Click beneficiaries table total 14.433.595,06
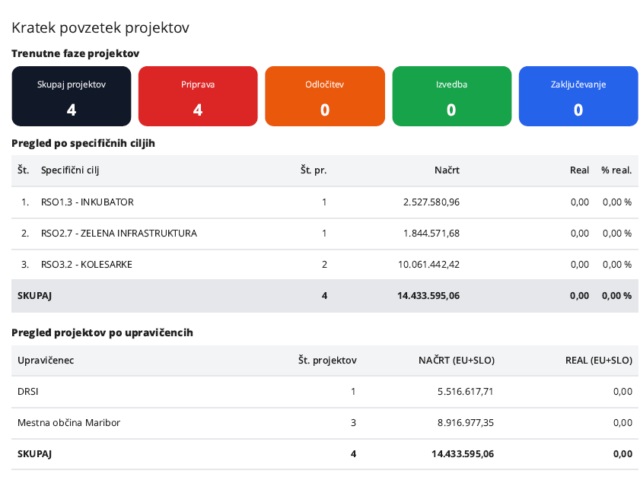The height and width of the screenshot is (480, 640). (463, 454)
